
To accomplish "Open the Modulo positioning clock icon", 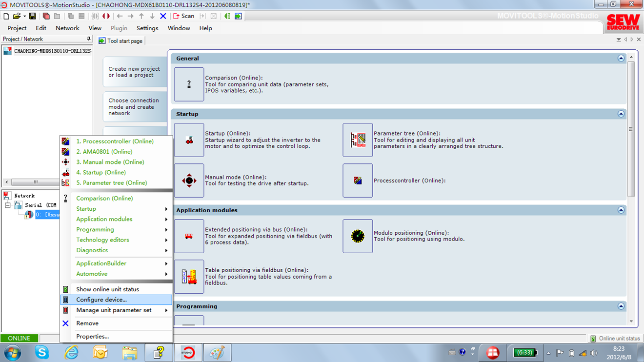I will point(358,236).
